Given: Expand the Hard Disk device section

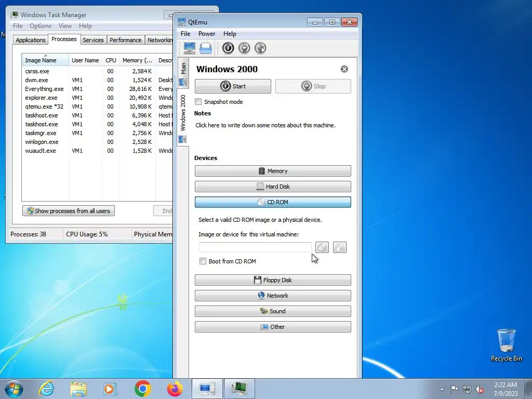Looking at the screenshot, I should [273, 187].
